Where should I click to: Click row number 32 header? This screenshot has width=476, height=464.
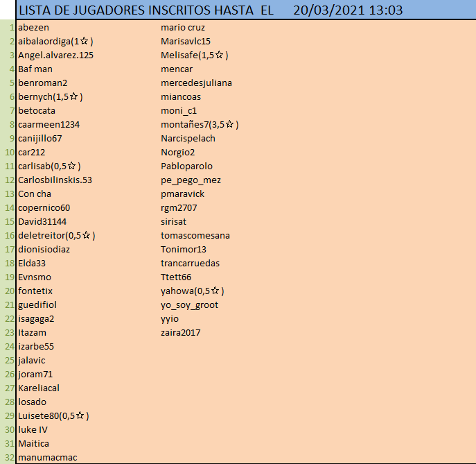(8, 458)
